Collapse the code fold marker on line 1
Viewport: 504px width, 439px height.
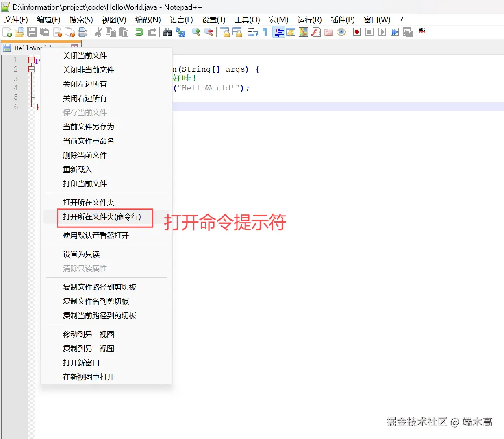click(x=32, y=60)
